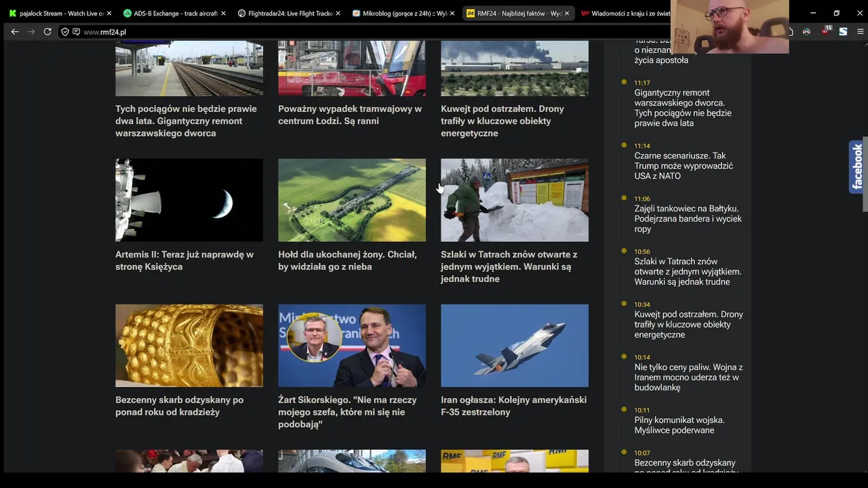This screenshot has height=488, width=868.
Task: Open 11:06 sidebar item 'Zajęli tankowiec na Bałtyku'
Action: click(688, 219)
